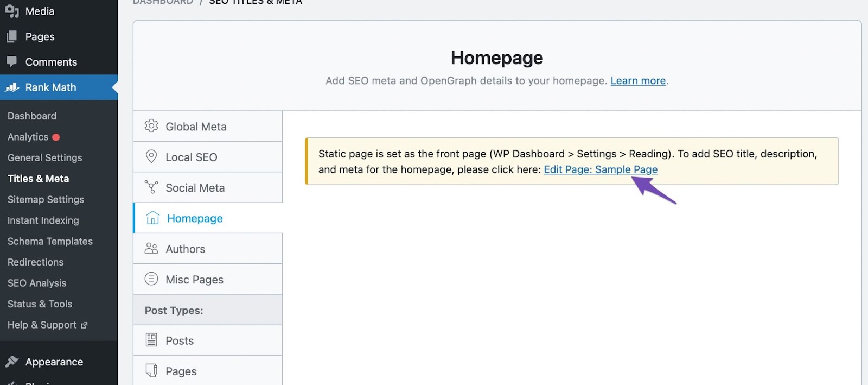The image size is (868, 385).
Task: Click the Pages post type icon
Action: coord(151,370)
